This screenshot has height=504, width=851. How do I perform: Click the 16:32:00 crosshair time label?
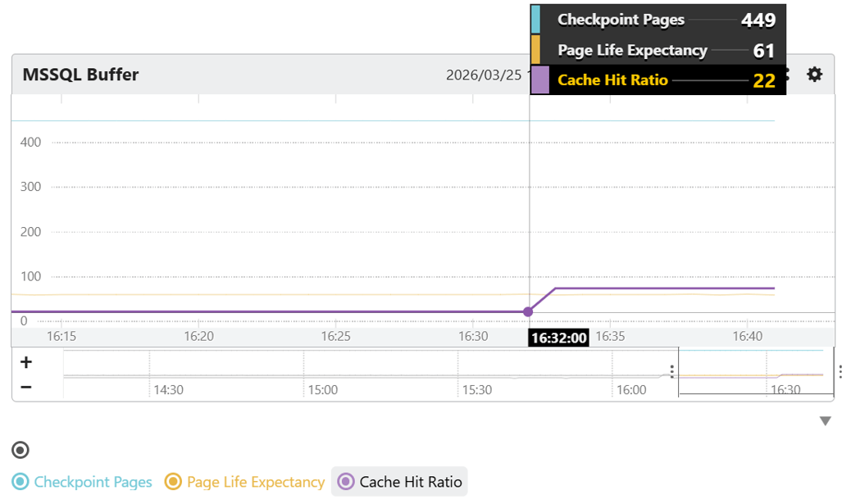click(559, 338)
